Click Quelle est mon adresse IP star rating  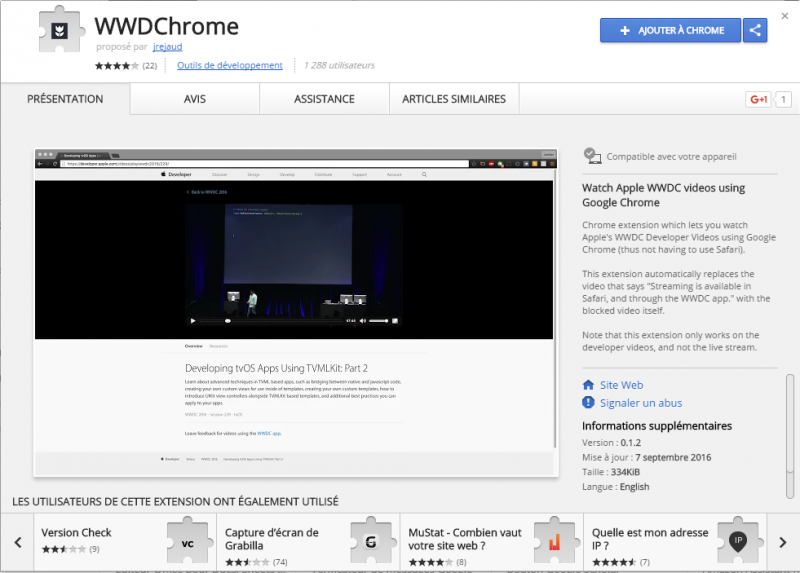click(x=614, y=562)
